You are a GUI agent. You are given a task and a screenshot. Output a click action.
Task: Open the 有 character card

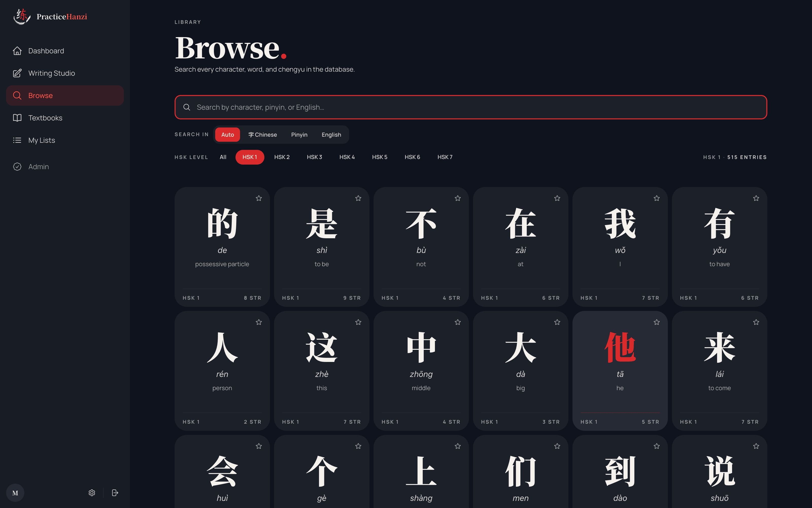(x=719, y=247)
